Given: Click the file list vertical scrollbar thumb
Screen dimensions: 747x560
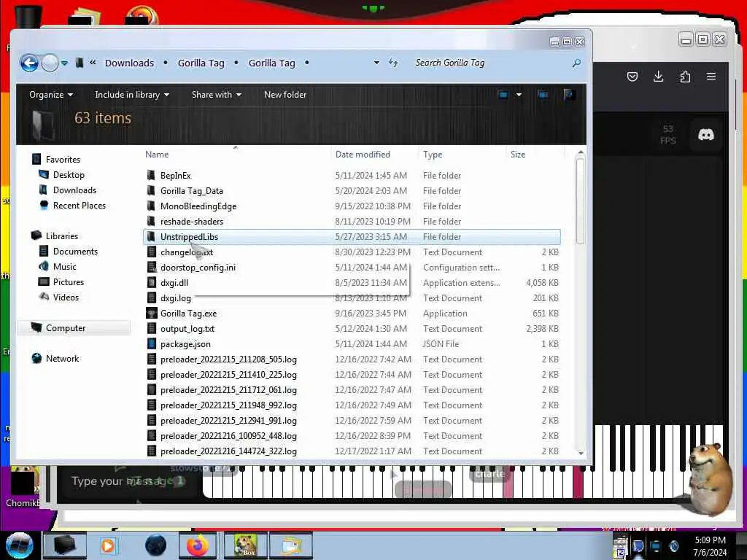Looking at the screenshot, I should pyautogui.click(x=580, y=201).
